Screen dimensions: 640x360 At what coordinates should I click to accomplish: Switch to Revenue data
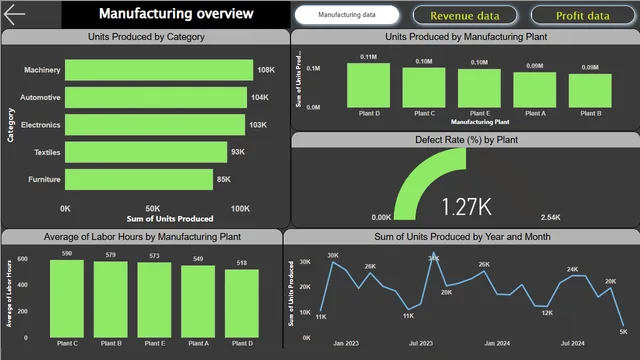point(464,16)
